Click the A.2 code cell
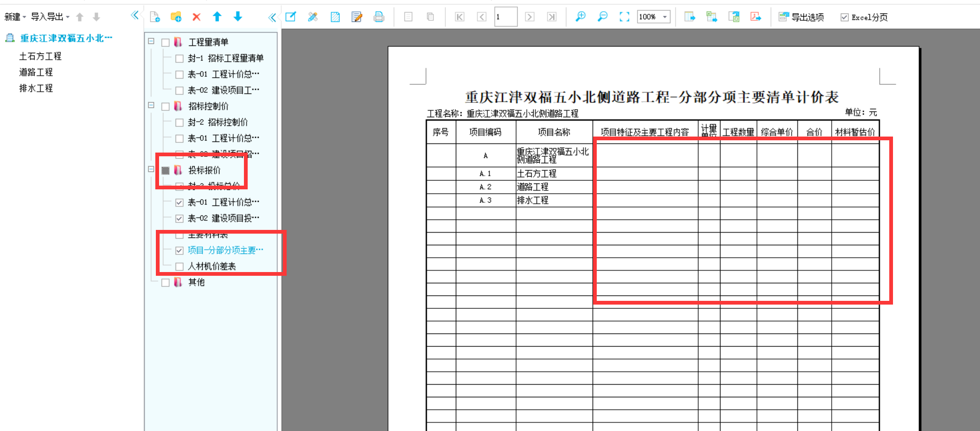980x431 pixels. click(x=485, y=187)
